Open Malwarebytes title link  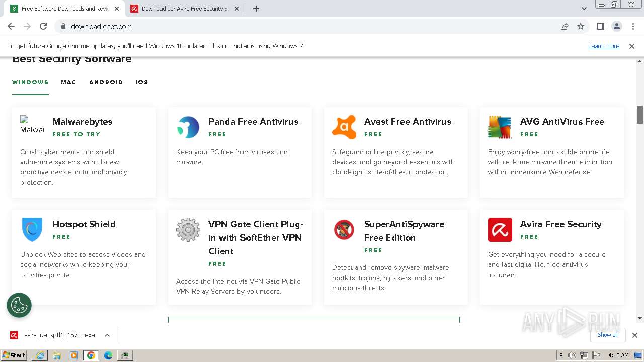[82, 122]
